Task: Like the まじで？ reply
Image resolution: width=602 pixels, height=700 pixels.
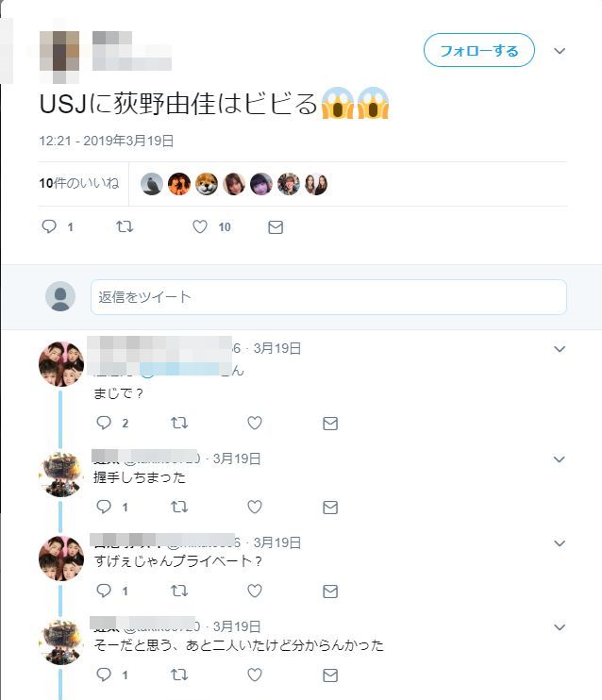Action: (255, 423)
